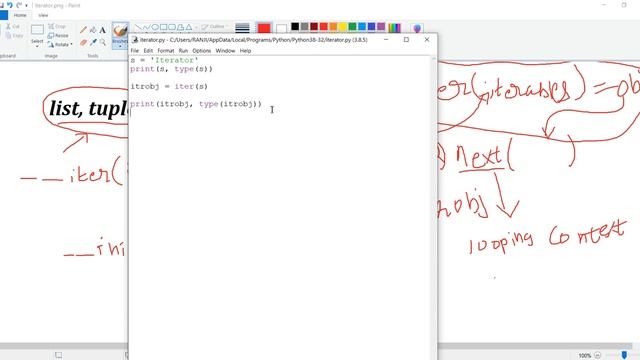Open the Paint File tab
The image size is (640, 360).
[4, 15]
